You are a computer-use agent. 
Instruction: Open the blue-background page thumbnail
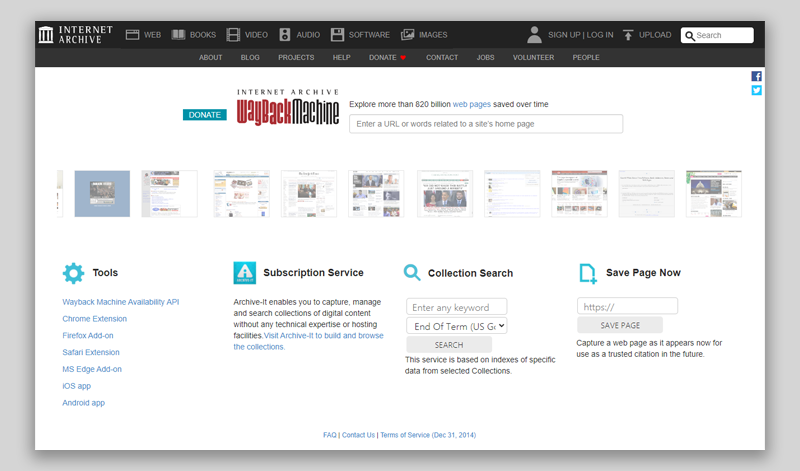tap(102, 194)
